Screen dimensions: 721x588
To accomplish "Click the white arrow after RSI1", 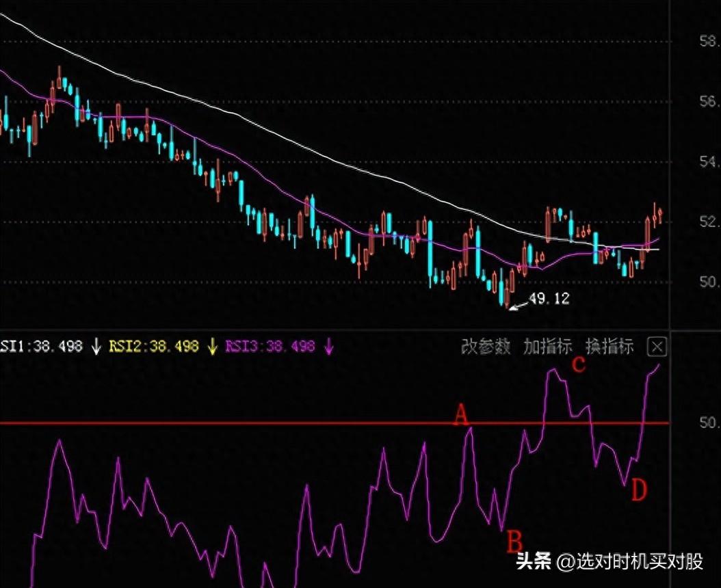I will [x=96, y=347].
